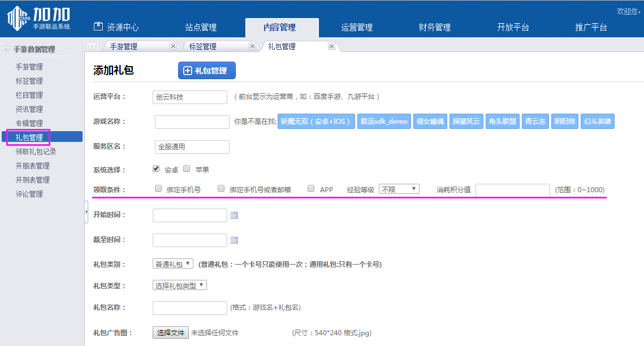Open the 截至时间 calendar picker icon
The height and width of the screenshot is (346, 644).
pos(234,240)
